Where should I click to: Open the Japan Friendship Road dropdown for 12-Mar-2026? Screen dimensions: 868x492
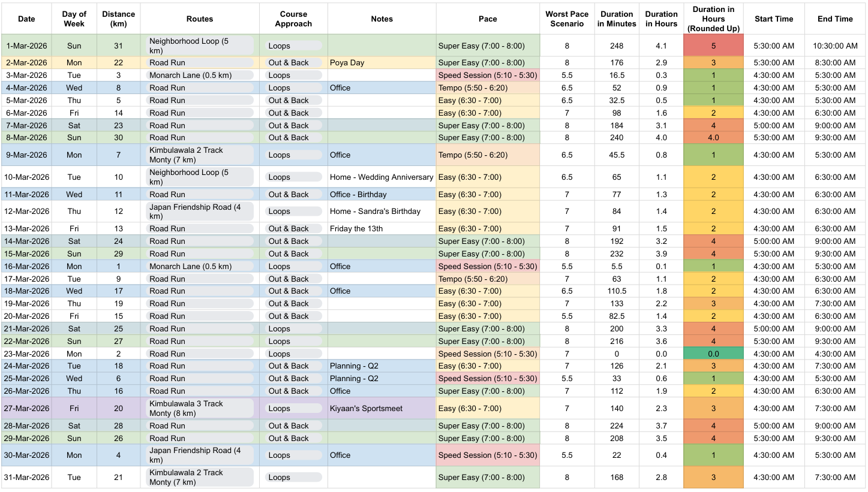pyautogui.click(x=200, y=212)
